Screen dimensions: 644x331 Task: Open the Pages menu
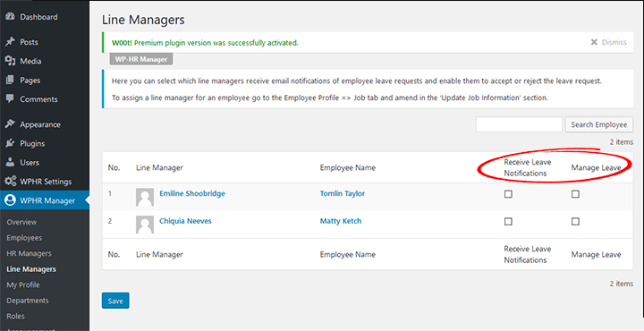[45, 81]
